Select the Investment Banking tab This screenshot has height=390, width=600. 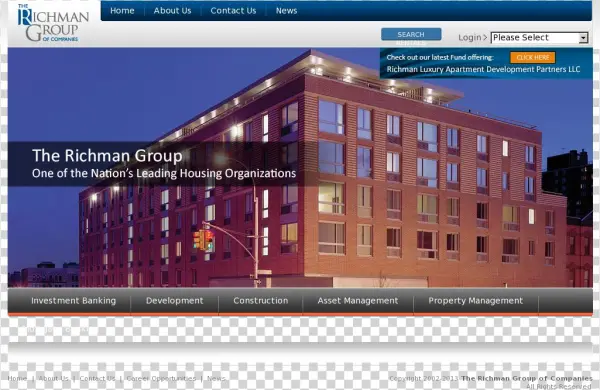[x=73, y=301]
